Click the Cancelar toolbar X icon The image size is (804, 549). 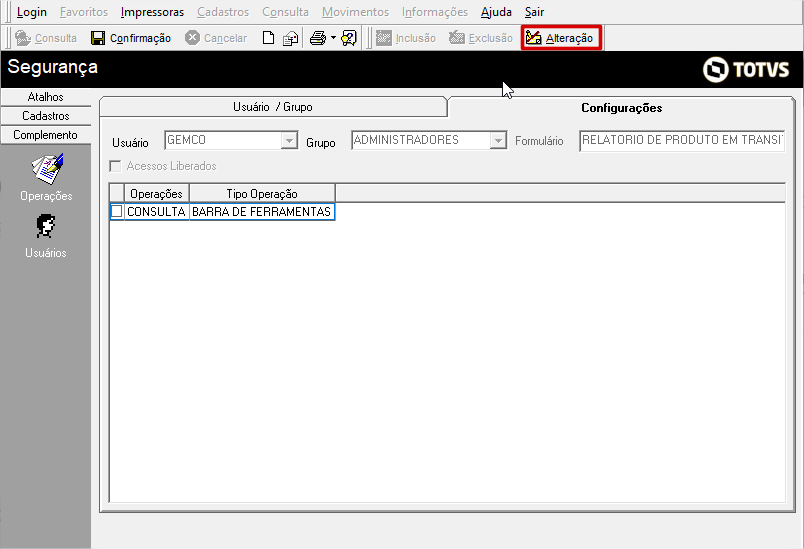(x=192, y=37)
